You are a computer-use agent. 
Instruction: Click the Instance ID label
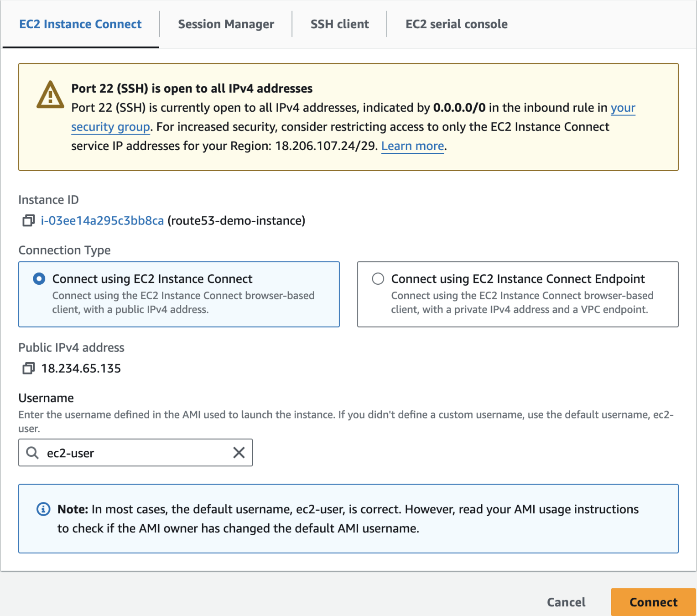coord(48,200)
